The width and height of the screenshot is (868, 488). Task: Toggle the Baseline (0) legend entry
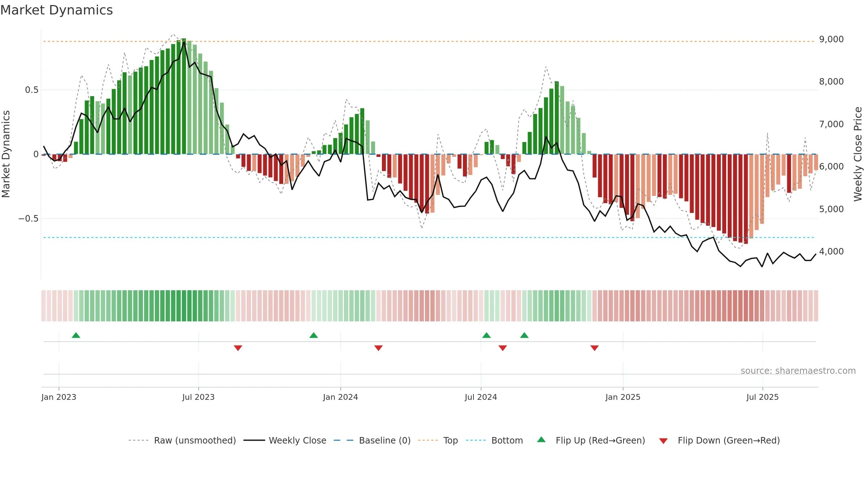point(372,440)
